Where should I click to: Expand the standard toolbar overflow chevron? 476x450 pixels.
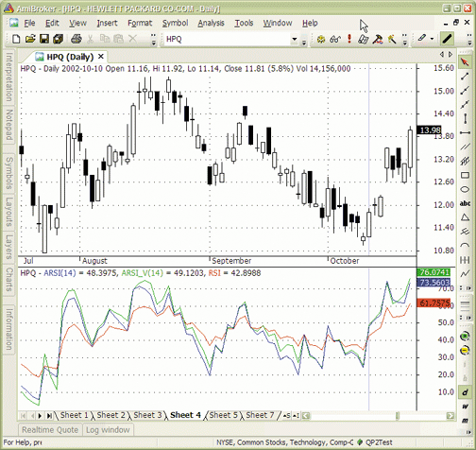pyautogui.click(x=153, y=40)
